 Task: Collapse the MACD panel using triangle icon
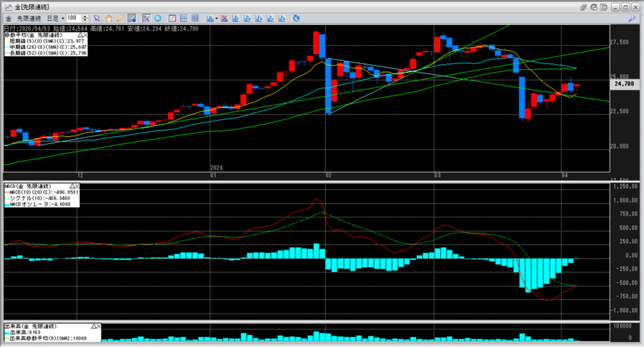click(73, 186)
